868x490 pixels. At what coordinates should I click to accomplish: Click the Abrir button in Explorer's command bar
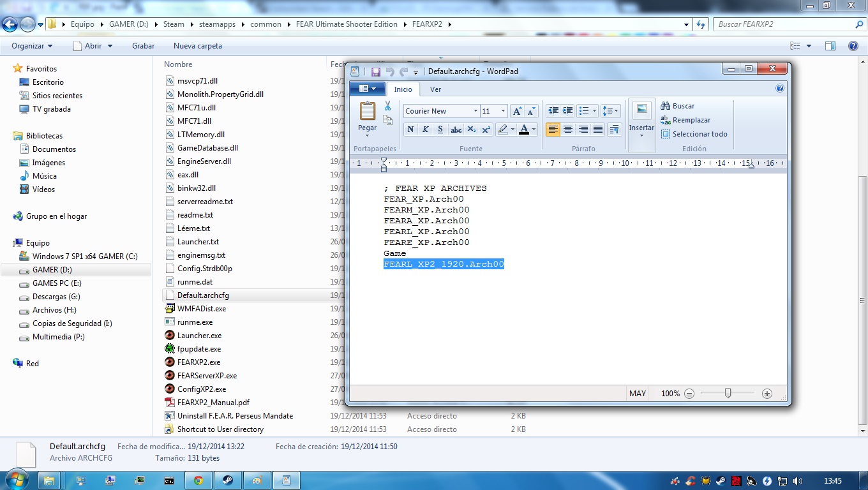pyautogui.click(x=88, y=46)
